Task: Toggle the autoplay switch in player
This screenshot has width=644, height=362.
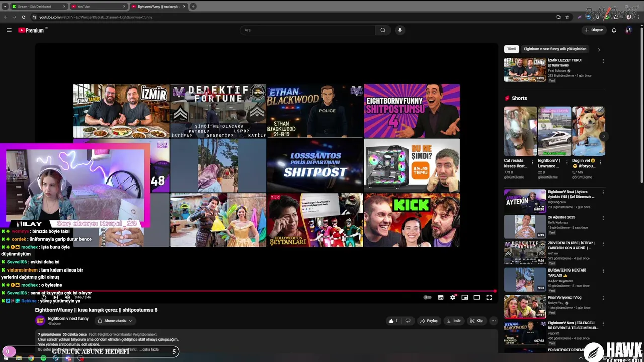Action: click(427, 297)
